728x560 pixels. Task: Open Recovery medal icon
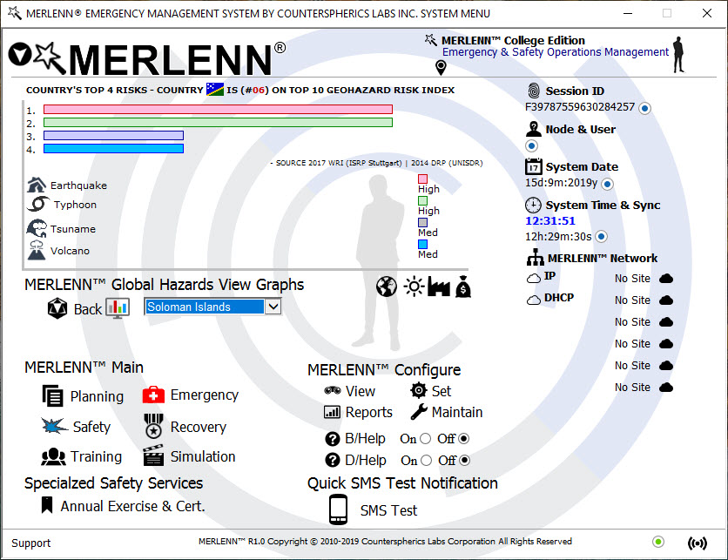coord(153,426)
